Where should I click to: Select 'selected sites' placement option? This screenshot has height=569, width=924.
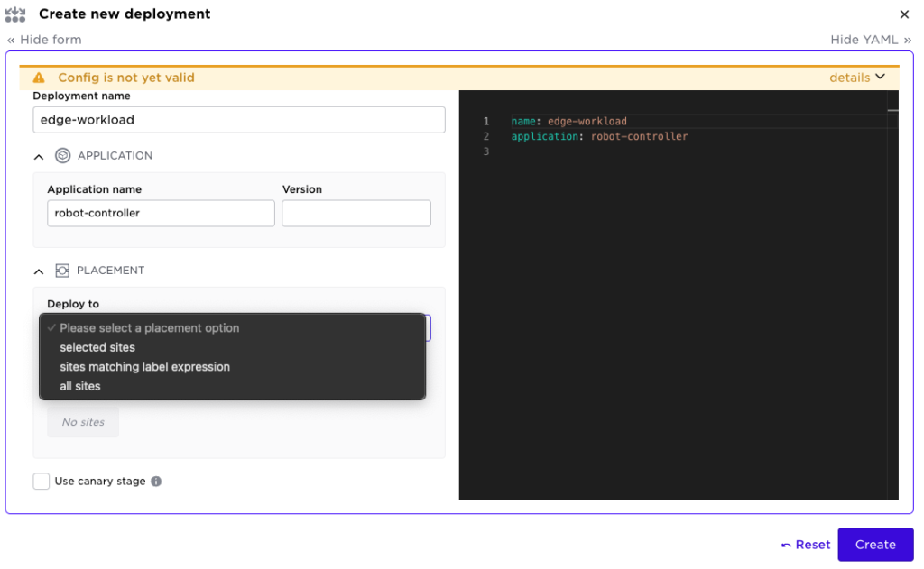click(232, 347)
